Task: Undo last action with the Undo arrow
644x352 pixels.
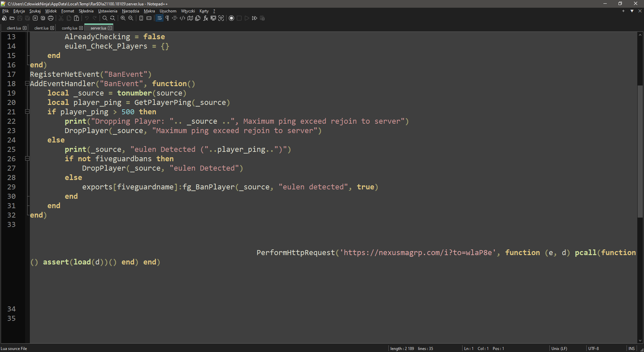Action: (x=87, y=18)
